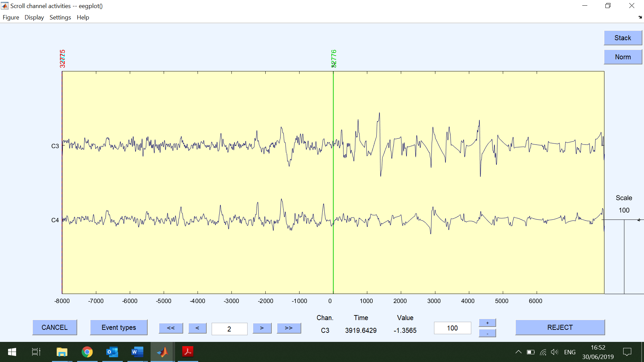Open the Display menu

pos(34,17)
